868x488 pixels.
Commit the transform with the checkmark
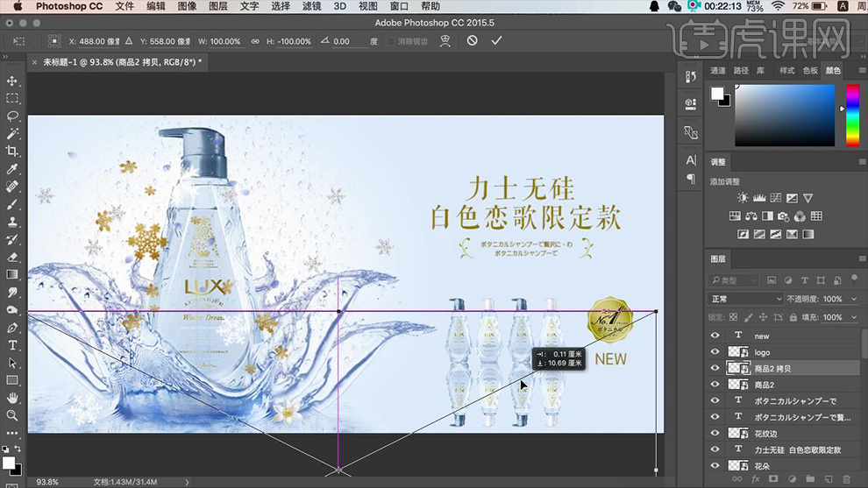pos(496,40)
